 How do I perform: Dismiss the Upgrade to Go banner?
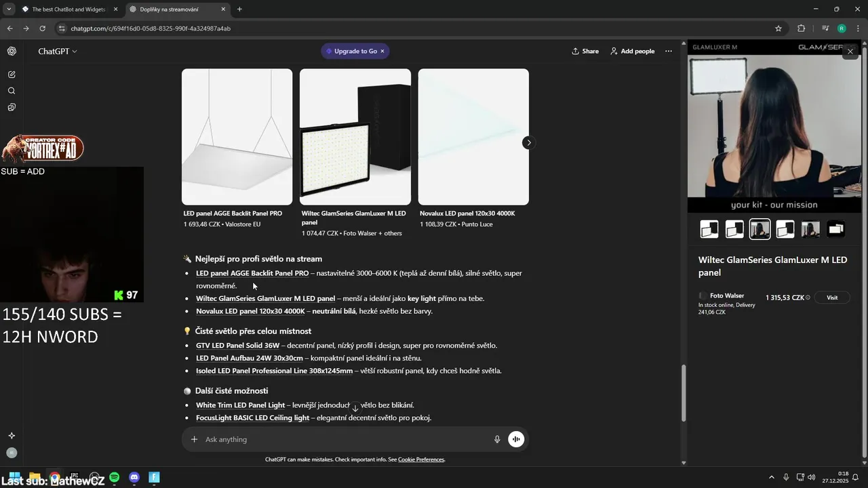coord(382,51)
